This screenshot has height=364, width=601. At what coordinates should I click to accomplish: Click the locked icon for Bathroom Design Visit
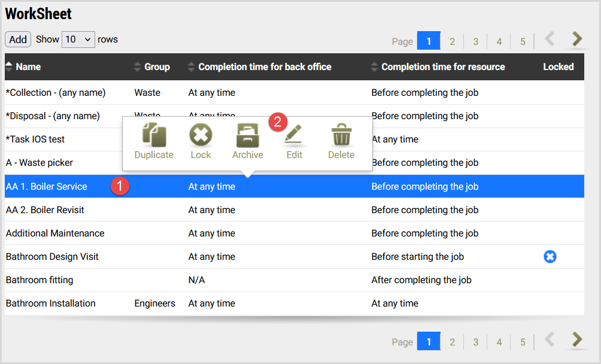pyautogui.click(x=550, y=257)
